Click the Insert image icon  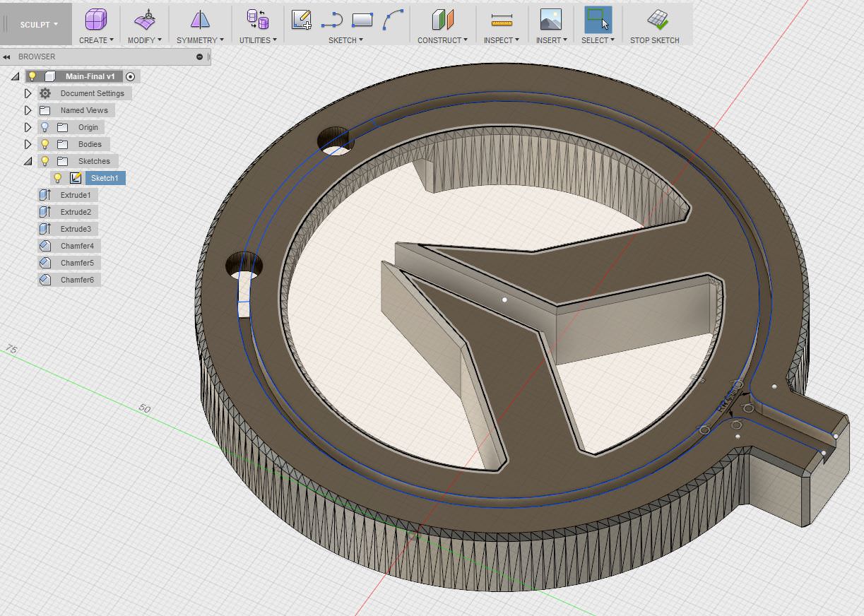[550, 20]
